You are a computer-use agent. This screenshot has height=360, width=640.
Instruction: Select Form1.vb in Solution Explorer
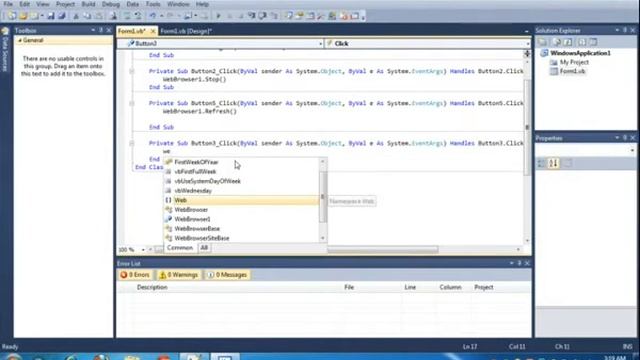click(572, 71)
